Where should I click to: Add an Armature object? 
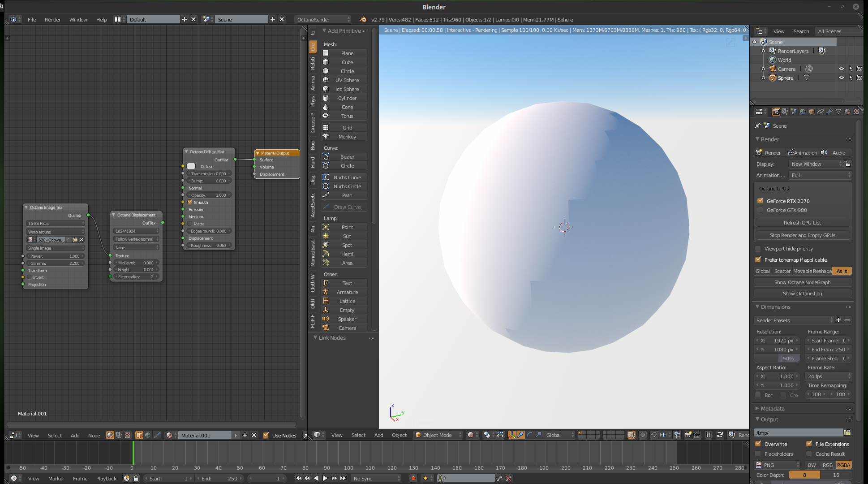pyautogui.click(x=347, y=292)
